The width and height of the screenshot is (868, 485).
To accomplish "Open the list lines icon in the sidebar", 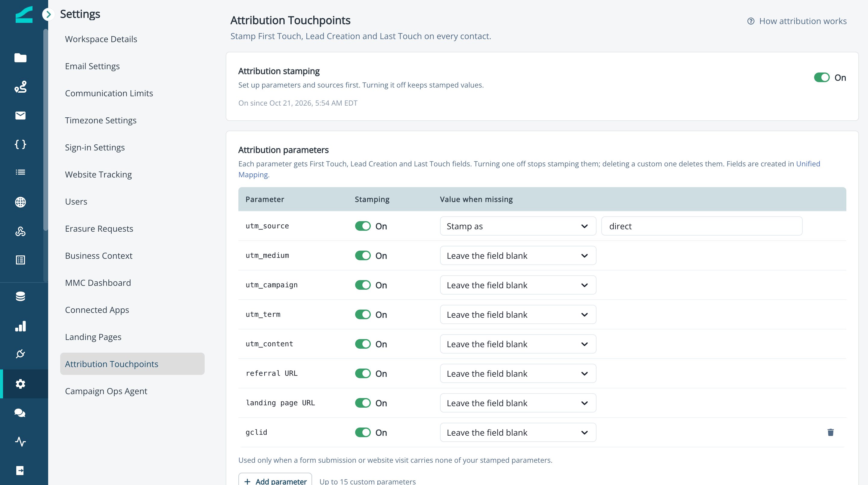I will [x=20, y=172].
